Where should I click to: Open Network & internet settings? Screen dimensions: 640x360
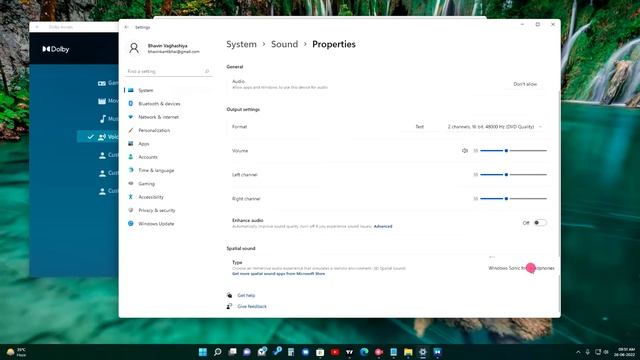167,117
